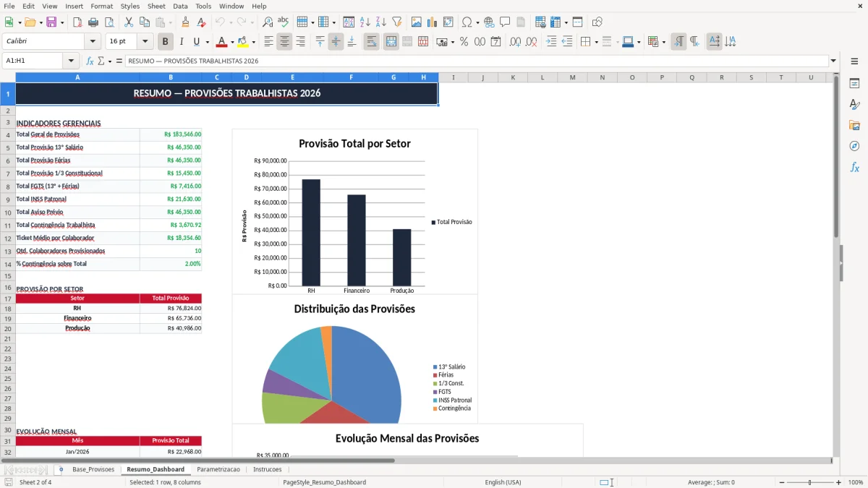Image resolution: width=868 pixels, height=488 pixels.
Task: Open the Sheet menu
Action: (x=156, y=6)
